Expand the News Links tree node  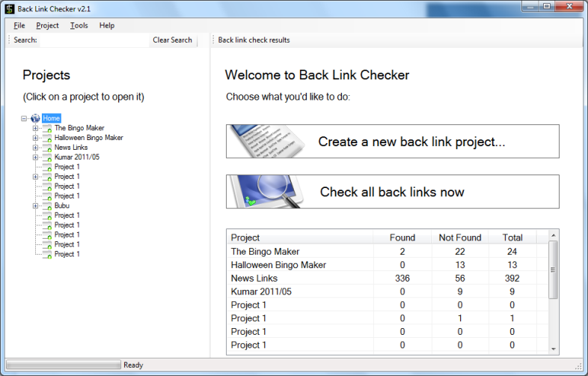35,148
